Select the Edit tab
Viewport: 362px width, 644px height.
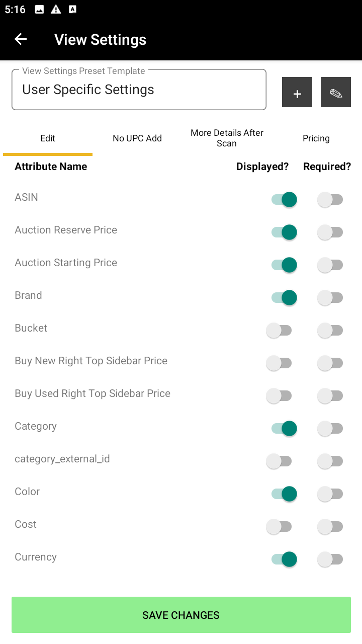(x=48, y=138)
